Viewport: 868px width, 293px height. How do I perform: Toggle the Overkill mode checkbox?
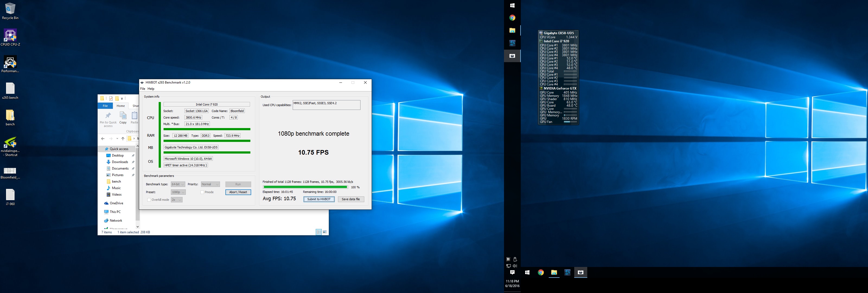149,200
